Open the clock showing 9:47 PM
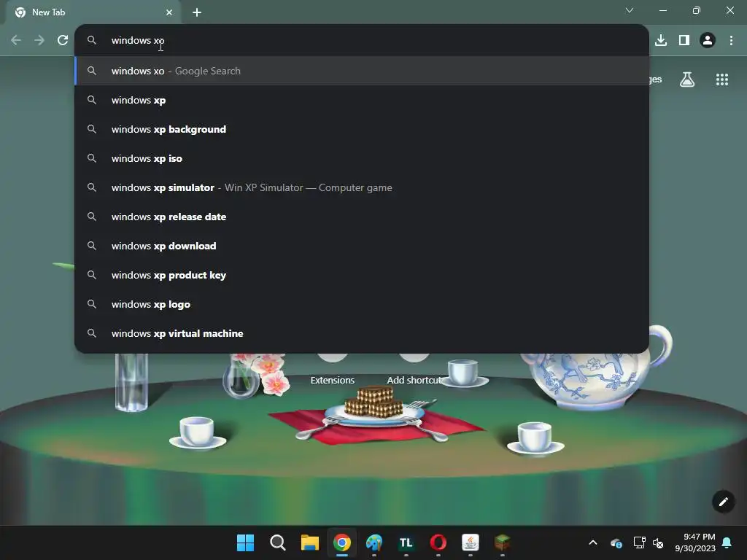Image resolution: width=747 pixels, height=560 pixels. [695, 542]
